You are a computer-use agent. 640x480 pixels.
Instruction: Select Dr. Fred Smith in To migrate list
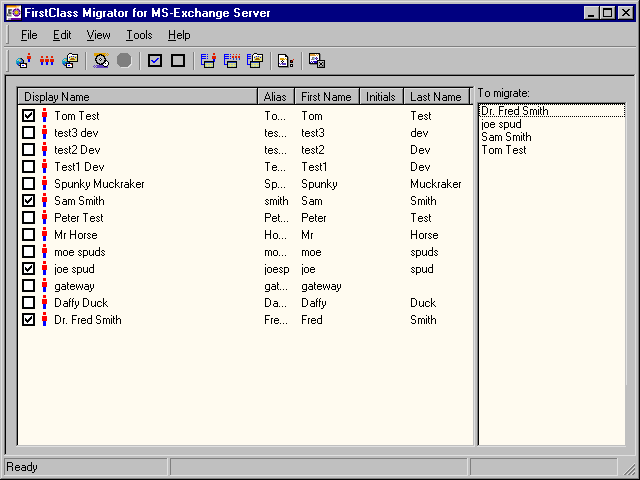pos(552,111)
